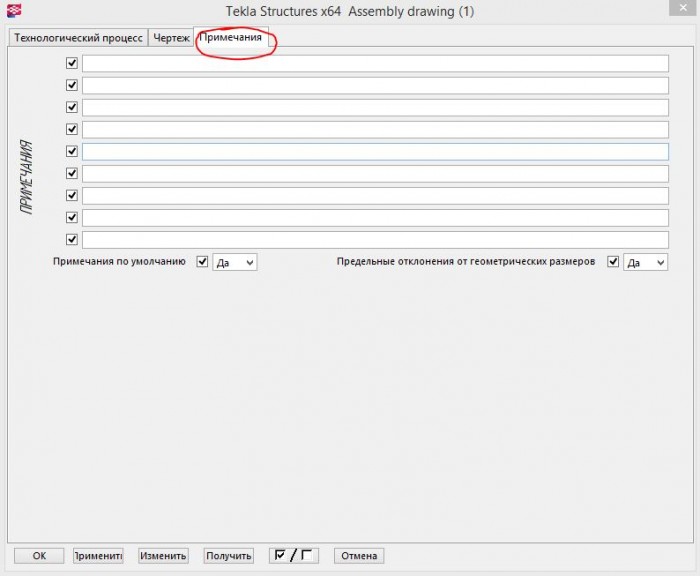Close the Assembly drawing dialog

(x=683, y=8)
